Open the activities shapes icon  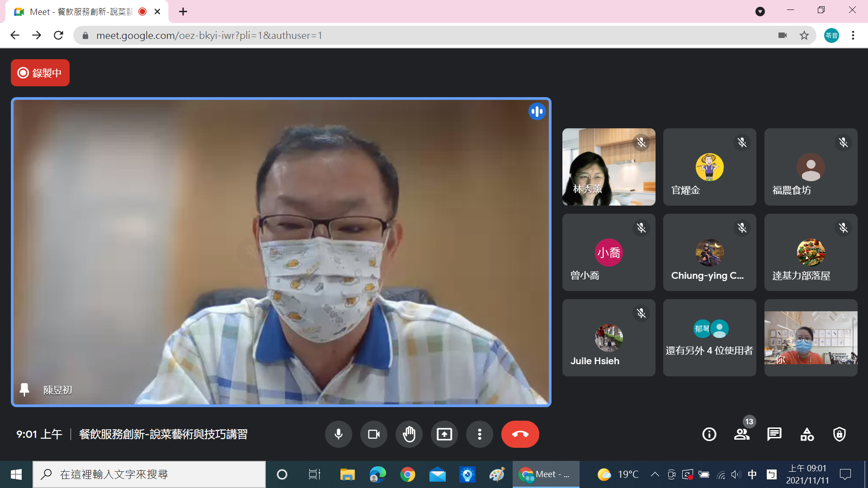pos(807,434)
